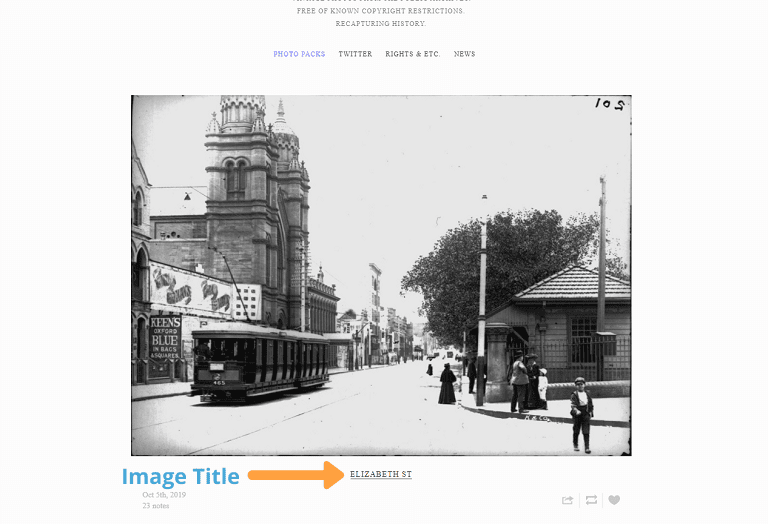Open the Twitter navigation link
Viewport: 768px width, 524px height.
point(355,54)
